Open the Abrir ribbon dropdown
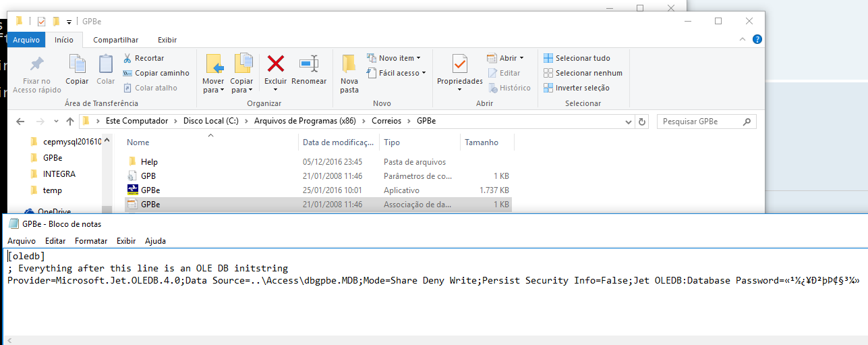 point(506,58)
